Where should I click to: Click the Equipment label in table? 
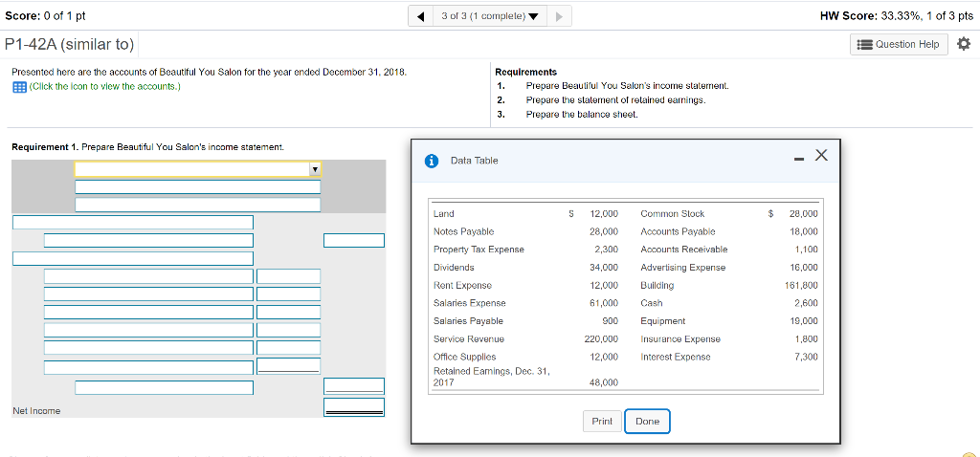pyautogui.click(x=663, y=321)
